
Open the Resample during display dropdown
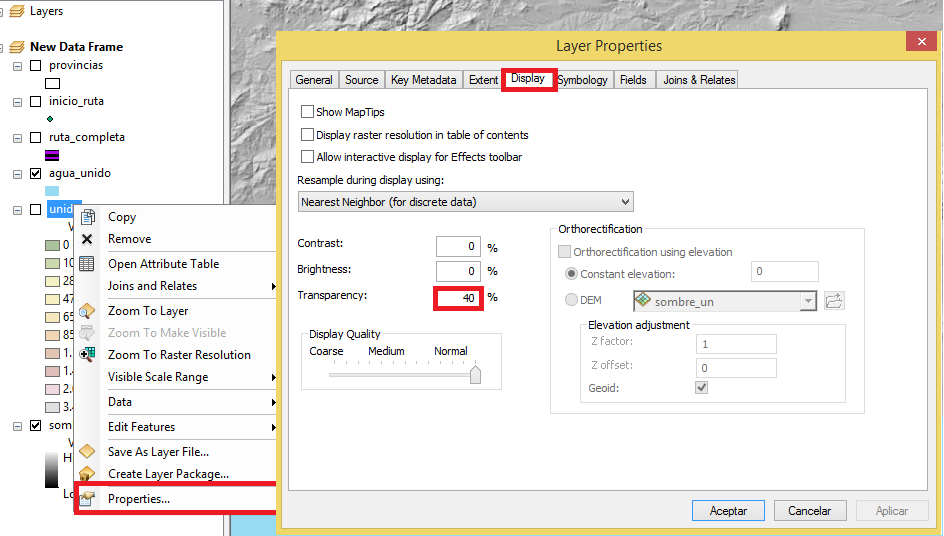[465, 202]
